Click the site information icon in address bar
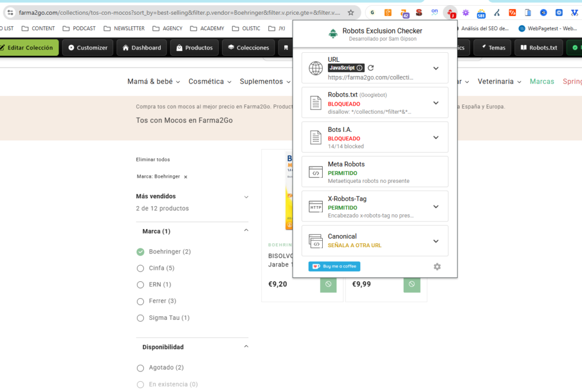This screenshot has width=582, height=392. pos(10,12)
